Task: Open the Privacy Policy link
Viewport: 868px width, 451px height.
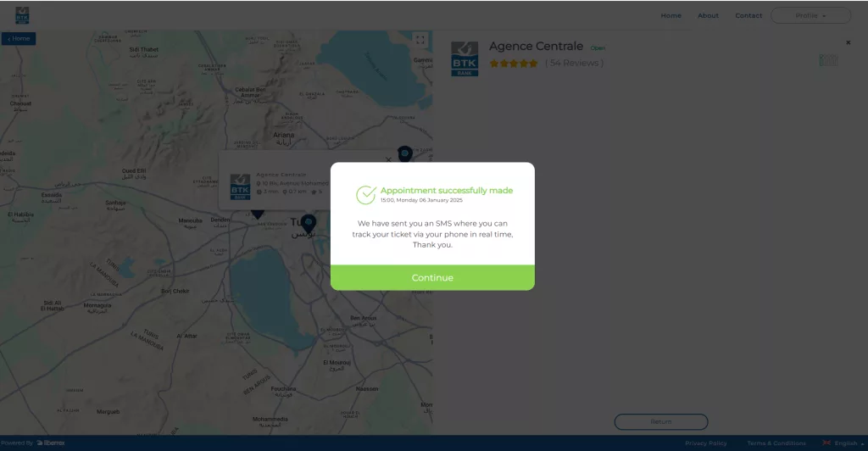Action: (706, 443)
